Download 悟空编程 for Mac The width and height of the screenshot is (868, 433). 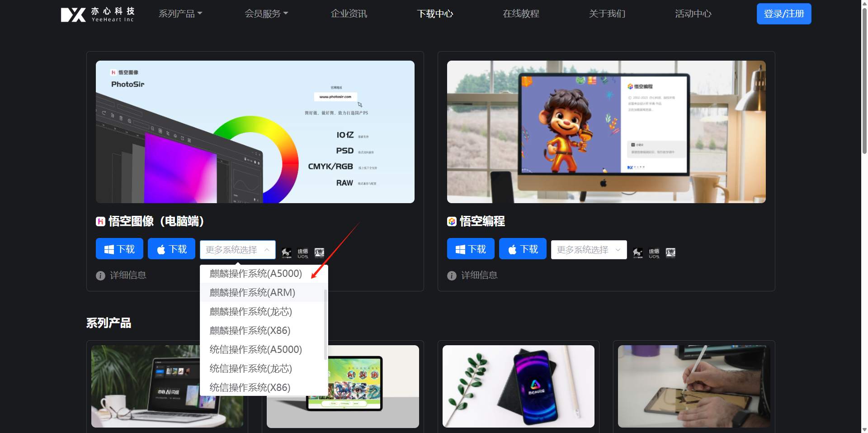pyautogui.click(x=523, y=249)
